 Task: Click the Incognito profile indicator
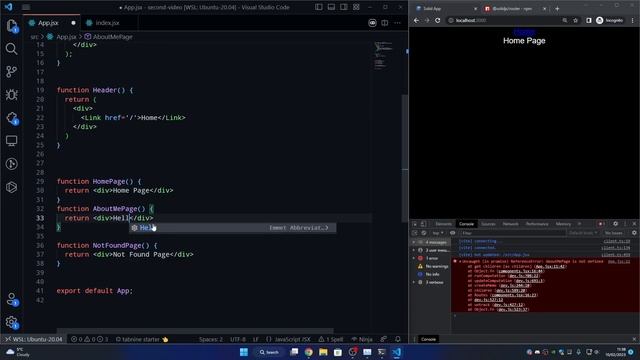tap(609, 20)
